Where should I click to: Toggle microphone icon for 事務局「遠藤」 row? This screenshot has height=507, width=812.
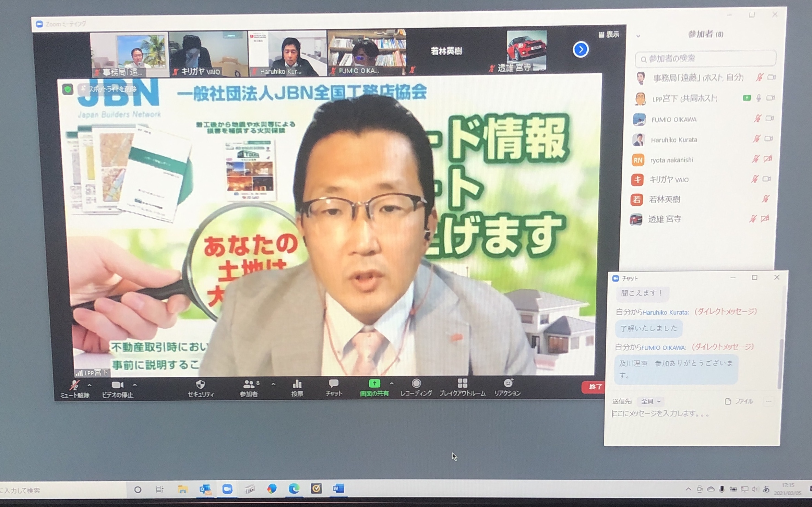(759, 77)
